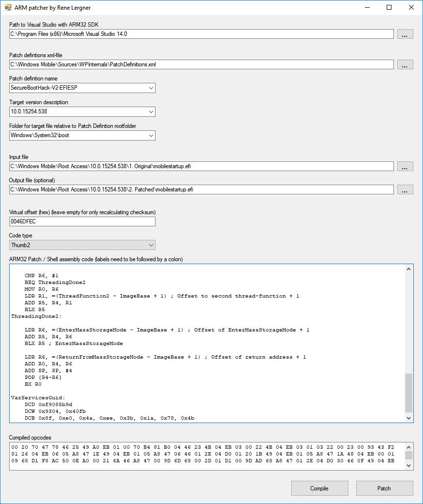423x504 pixels.
Task: Browse for the Visual Studio path
Action: (x=405, y=34)
